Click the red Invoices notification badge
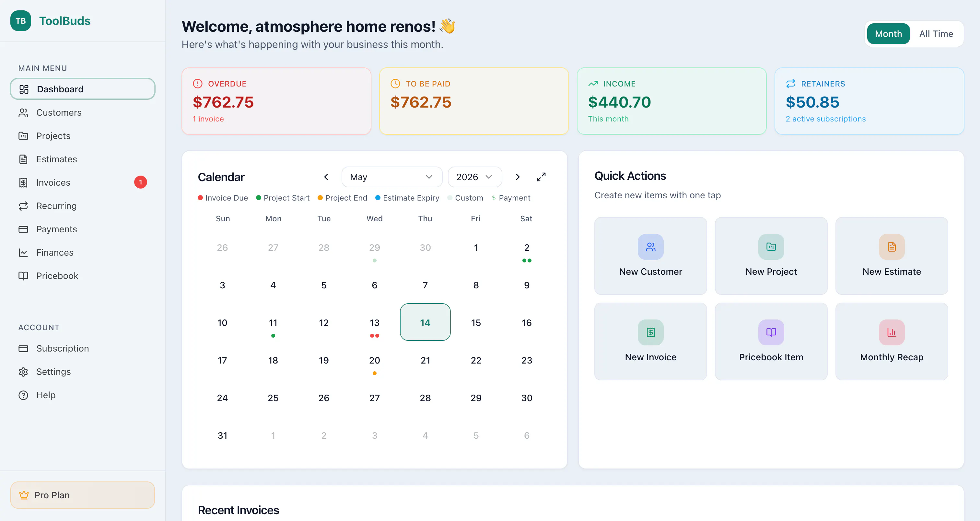This screenshot has height=521, width=980. click(140, 182)
